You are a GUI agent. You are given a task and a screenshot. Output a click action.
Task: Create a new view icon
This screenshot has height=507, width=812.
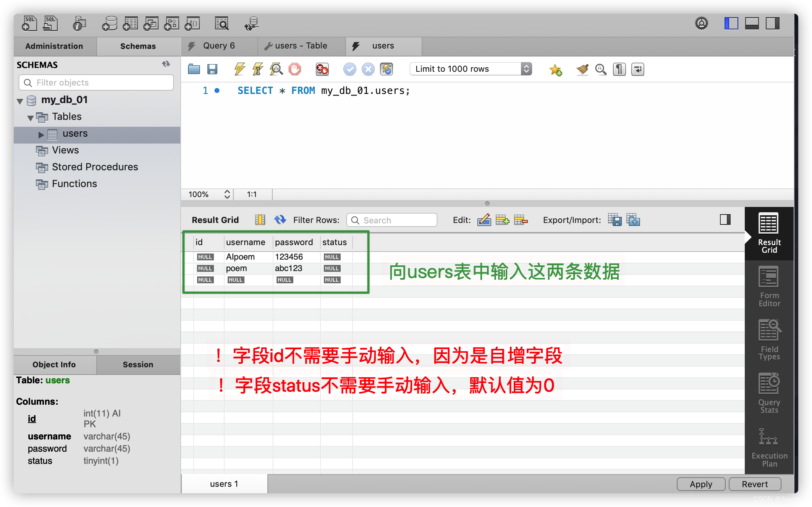click(x=151, y=24)
